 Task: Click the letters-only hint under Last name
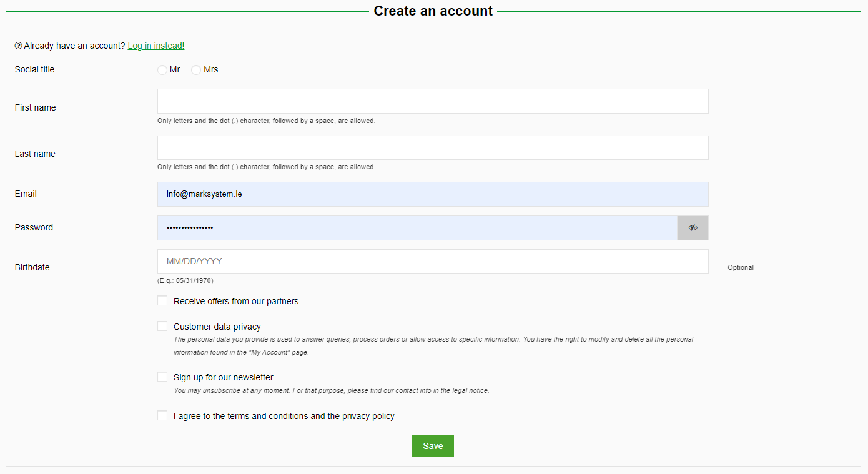(267, 167)
